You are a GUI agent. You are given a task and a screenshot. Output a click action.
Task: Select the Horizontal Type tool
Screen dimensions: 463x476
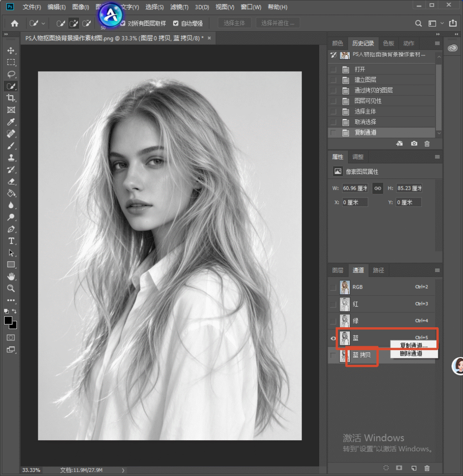pyautogui.click(x=11, y=241)
